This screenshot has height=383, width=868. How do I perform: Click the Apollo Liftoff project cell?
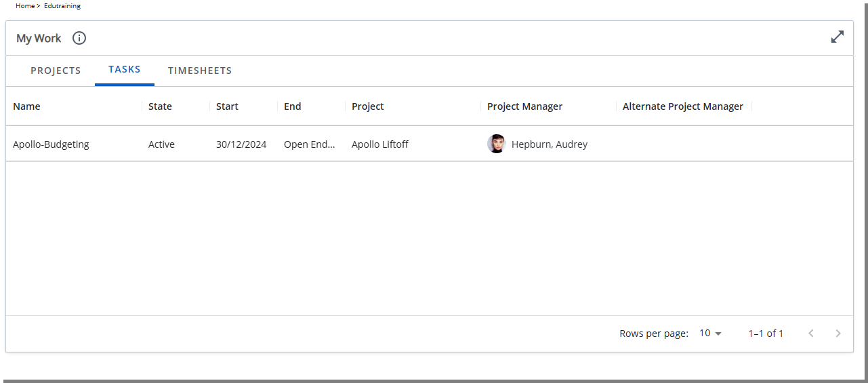[379, 144]
